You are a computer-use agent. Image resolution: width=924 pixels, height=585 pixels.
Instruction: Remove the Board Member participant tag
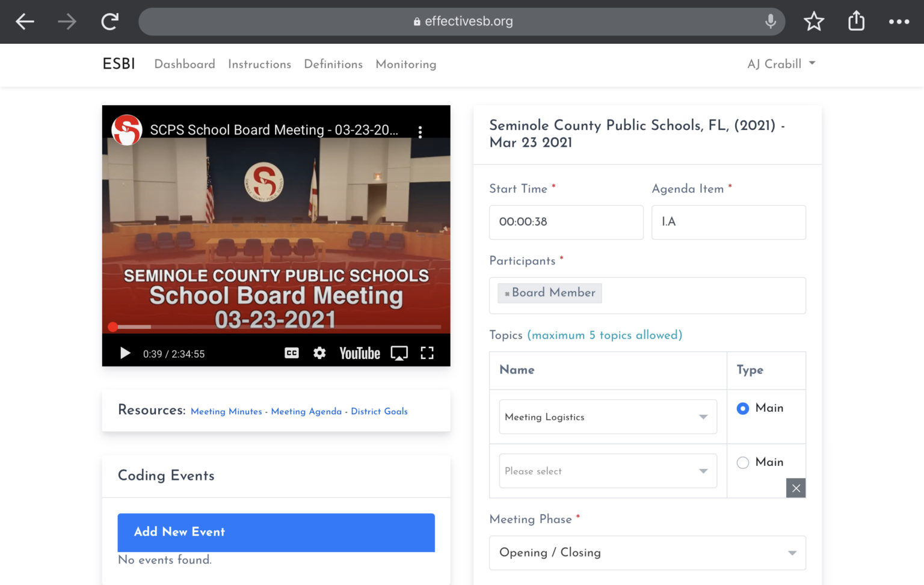coord(507,293)
